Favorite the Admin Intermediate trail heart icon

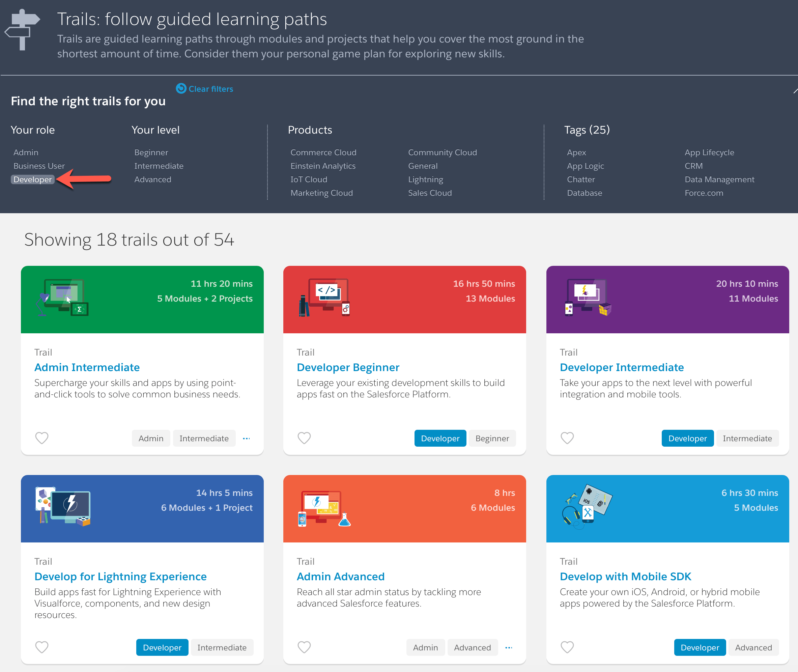click(x=41, y=438)
